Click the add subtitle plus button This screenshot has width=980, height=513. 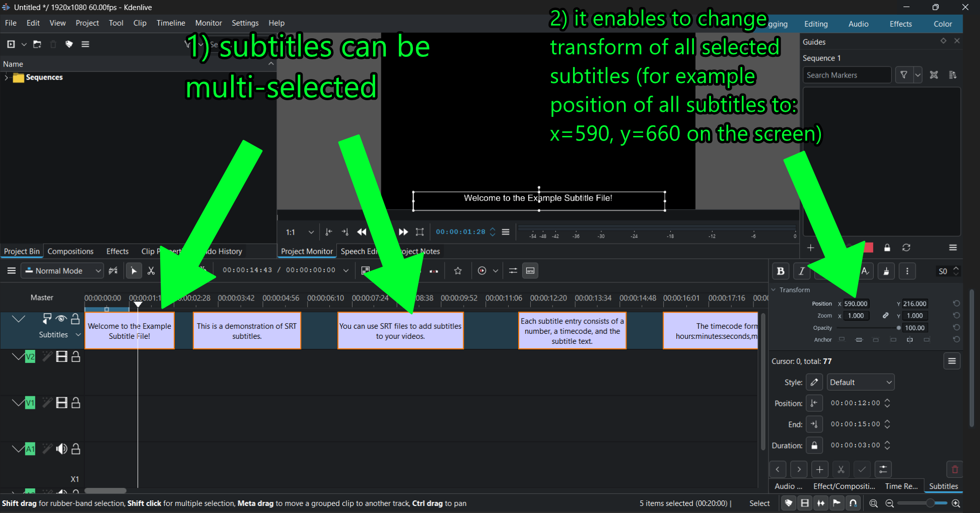pos(820,470)
